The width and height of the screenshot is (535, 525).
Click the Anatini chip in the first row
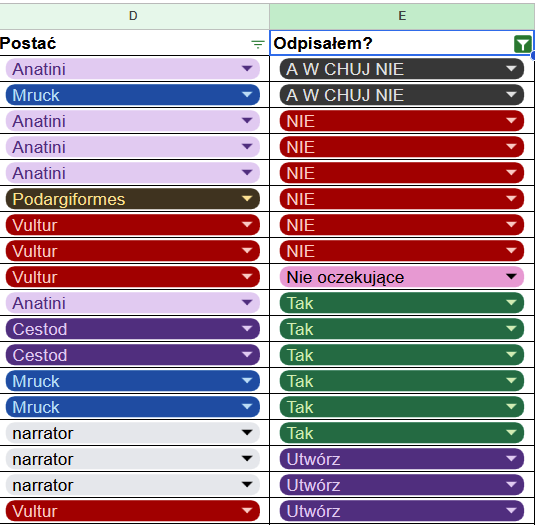point(133,69)
